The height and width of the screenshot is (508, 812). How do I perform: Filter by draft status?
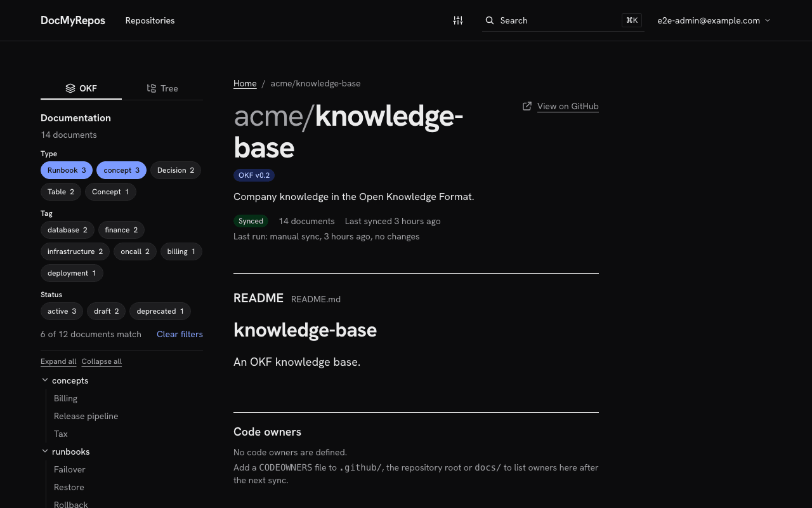coord(106,311)
